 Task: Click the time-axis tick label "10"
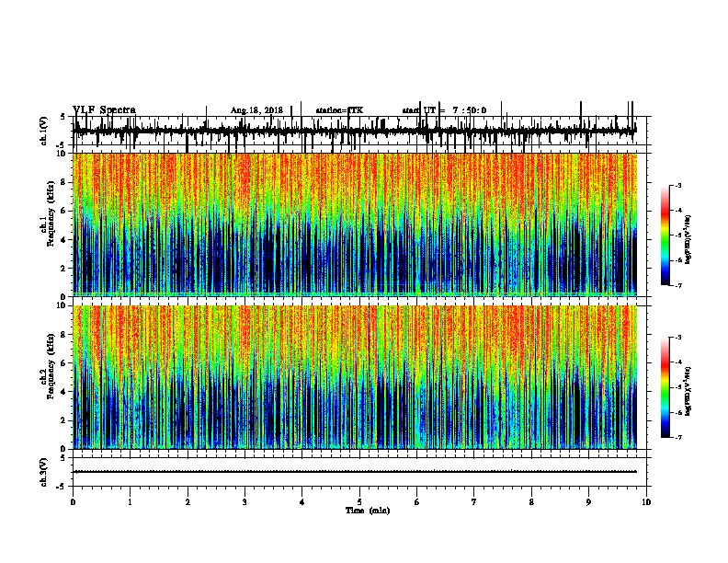coord(646,502)
